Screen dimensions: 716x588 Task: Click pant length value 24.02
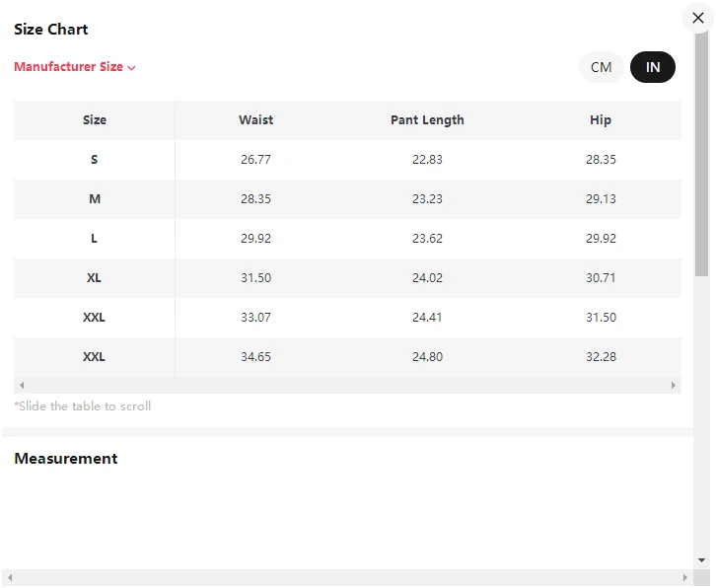427,278
